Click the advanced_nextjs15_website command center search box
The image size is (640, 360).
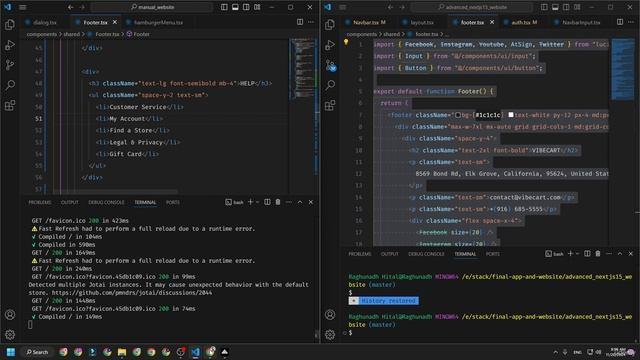coord(472,7)
